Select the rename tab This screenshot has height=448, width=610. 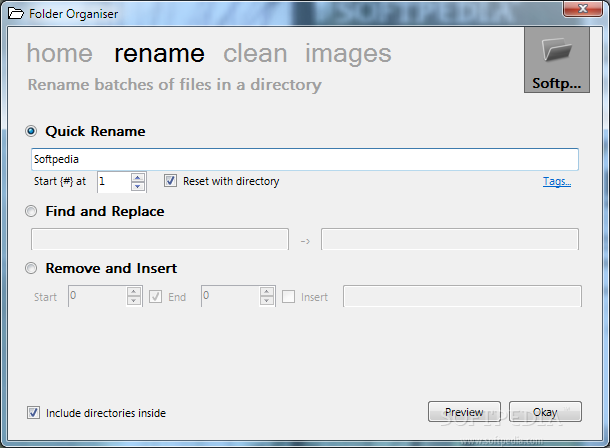159,53
